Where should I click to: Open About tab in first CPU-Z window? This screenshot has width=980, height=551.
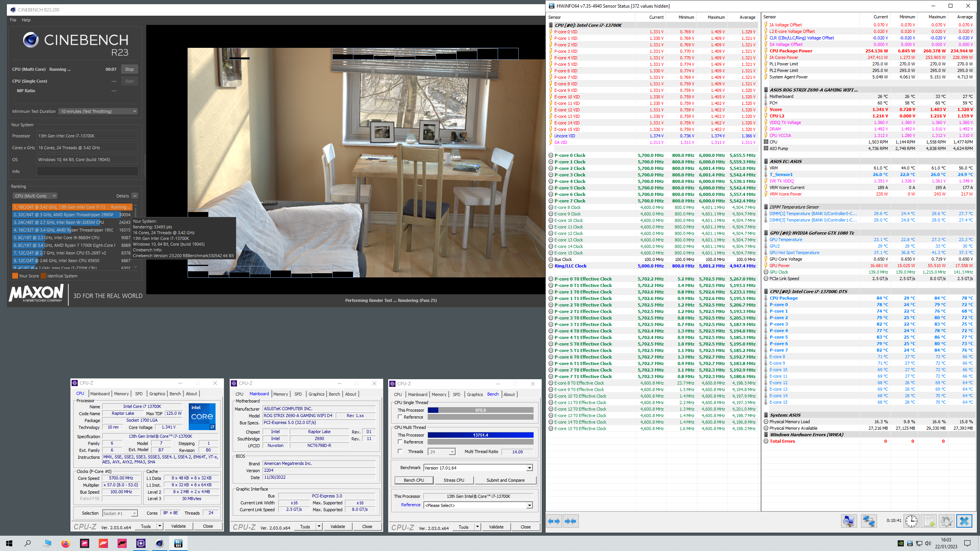(191, 394)
